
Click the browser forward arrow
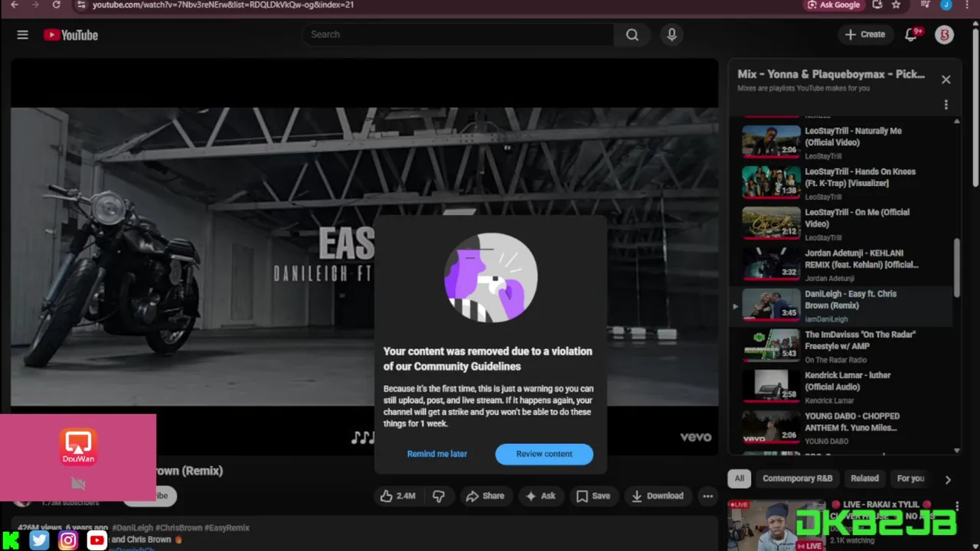tap(34, 5)
